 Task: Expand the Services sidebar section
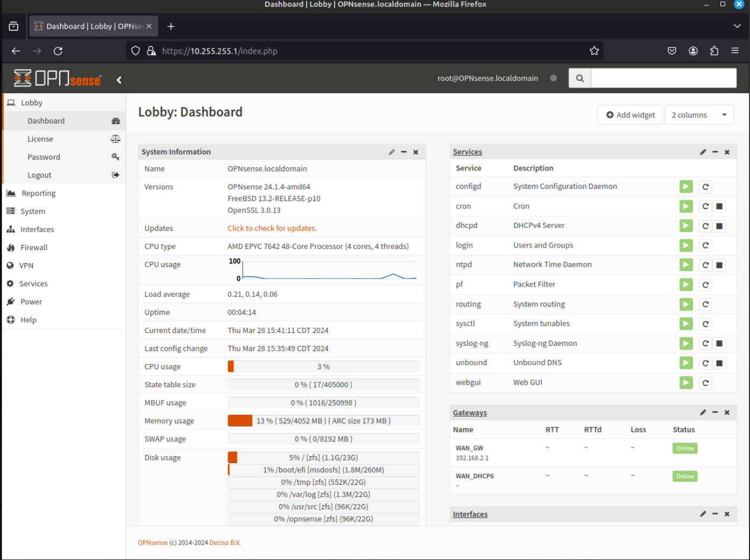click(x=63, y=283)
